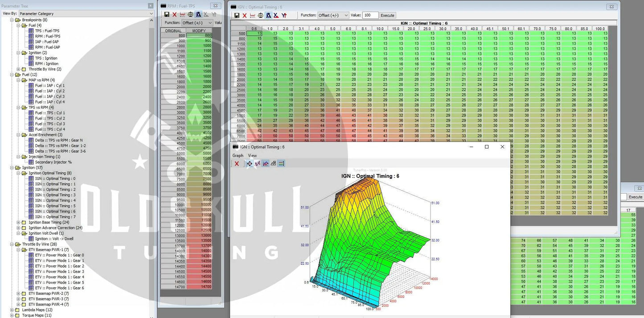Click the color legend bar icon in the graph toolbar
Screen dimensions: 644x318
(x=281, y=164)
